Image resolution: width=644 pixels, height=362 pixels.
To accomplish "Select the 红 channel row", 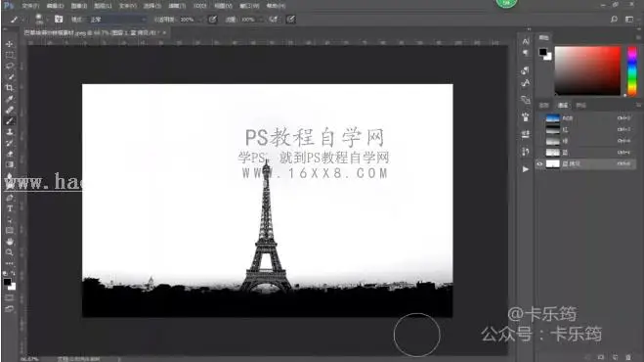I will [586, 130].
